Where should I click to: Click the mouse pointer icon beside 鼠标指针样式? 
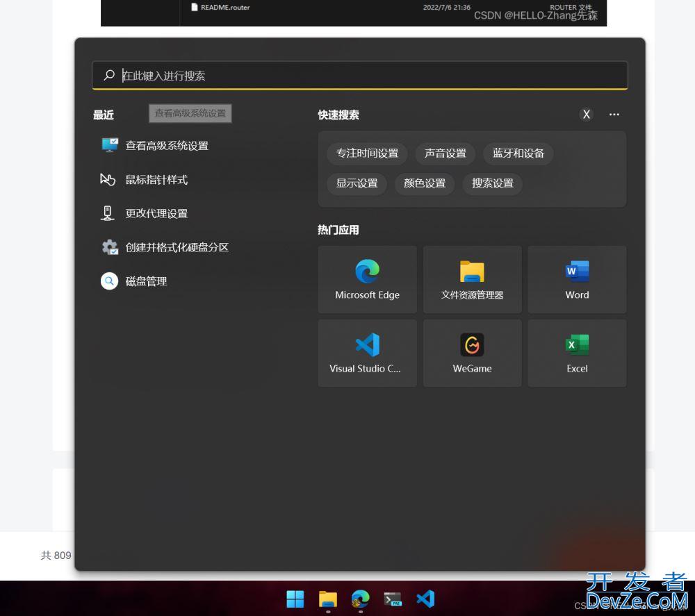coord(108,179)
